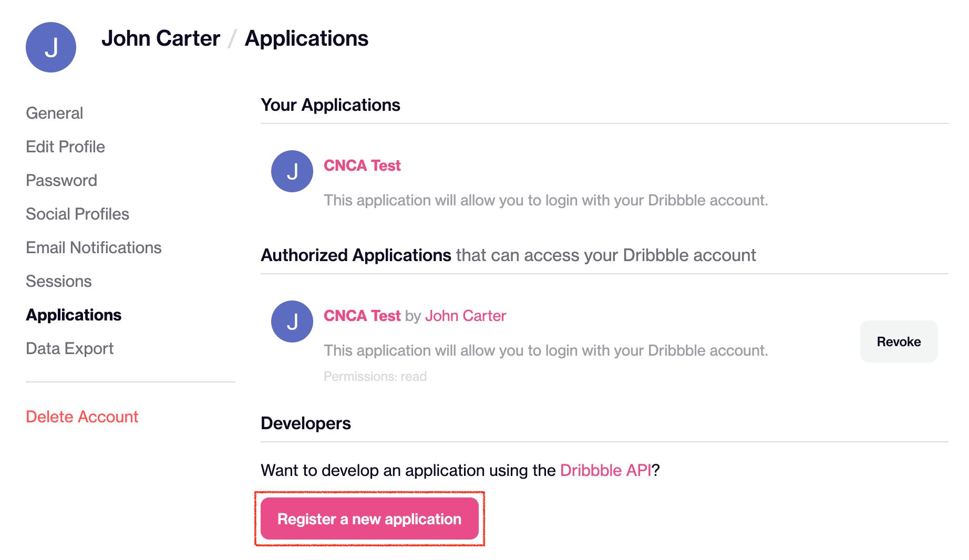Open the General settings page
Image resolution: width=969 pixels, height=560 pixels.
coord(55,113)
